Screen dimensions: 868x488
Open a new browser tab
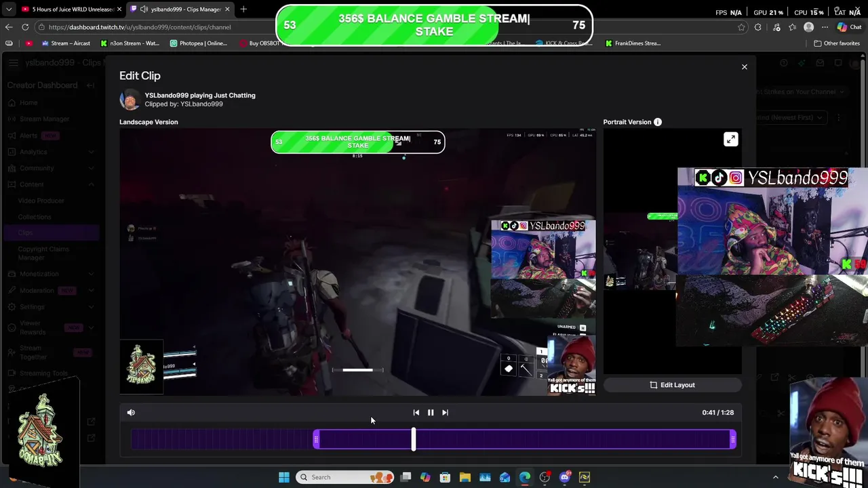pyautogui.click(x=243, y=9)
